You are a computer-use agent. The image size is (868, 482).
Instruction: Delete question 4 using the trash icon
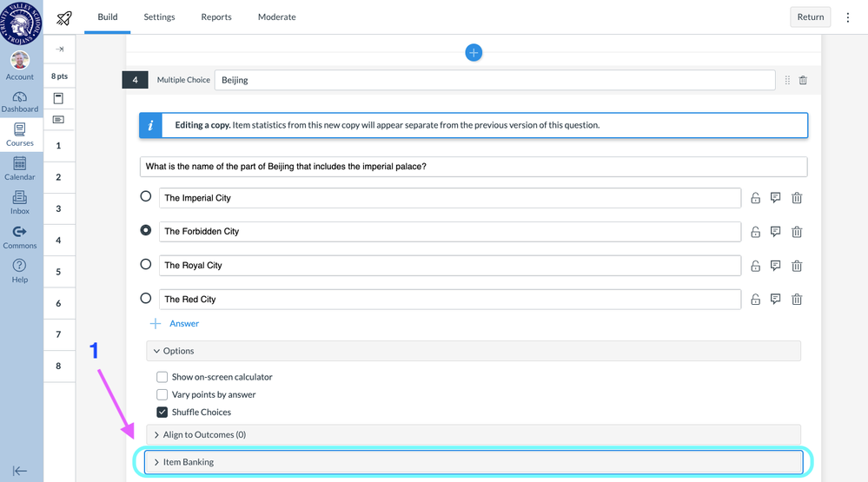coord(803,80)
